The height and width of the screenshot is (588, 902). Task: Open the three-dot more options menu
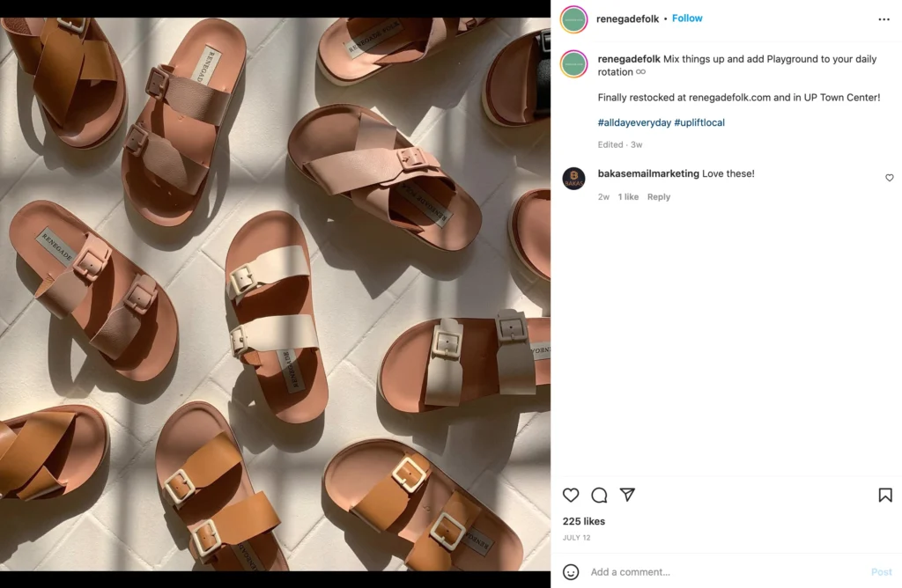(884, 19)
